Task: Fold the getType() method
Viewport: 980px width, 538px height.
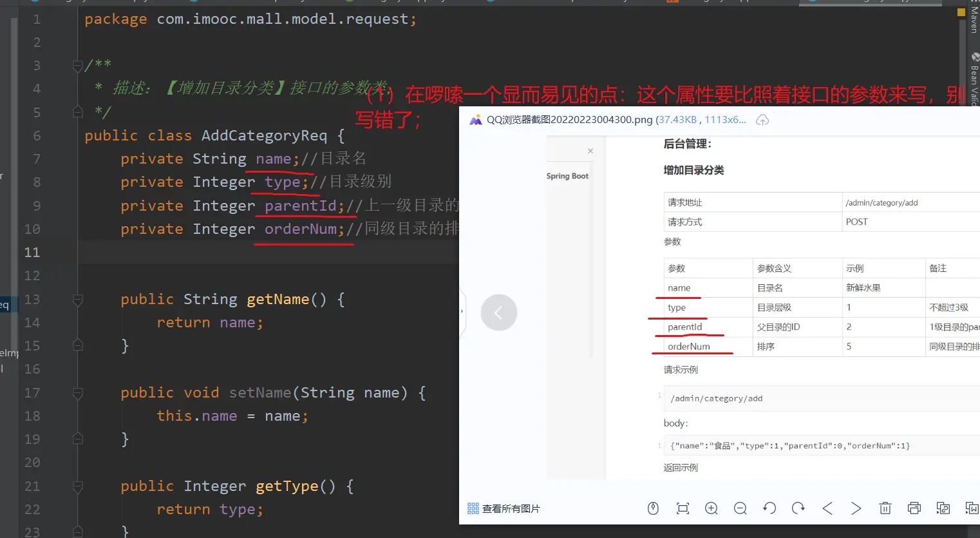Action: [78, 486]
